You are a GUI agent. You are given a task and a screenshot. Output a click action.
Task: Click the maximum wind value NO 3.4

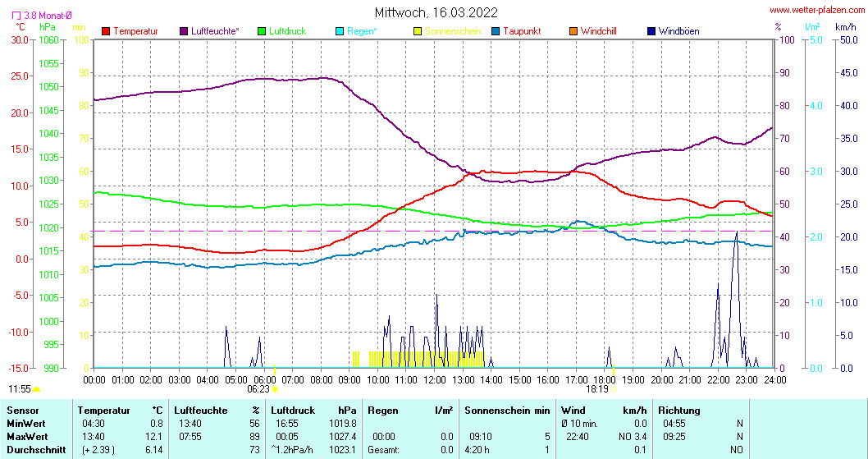[633, 437]
